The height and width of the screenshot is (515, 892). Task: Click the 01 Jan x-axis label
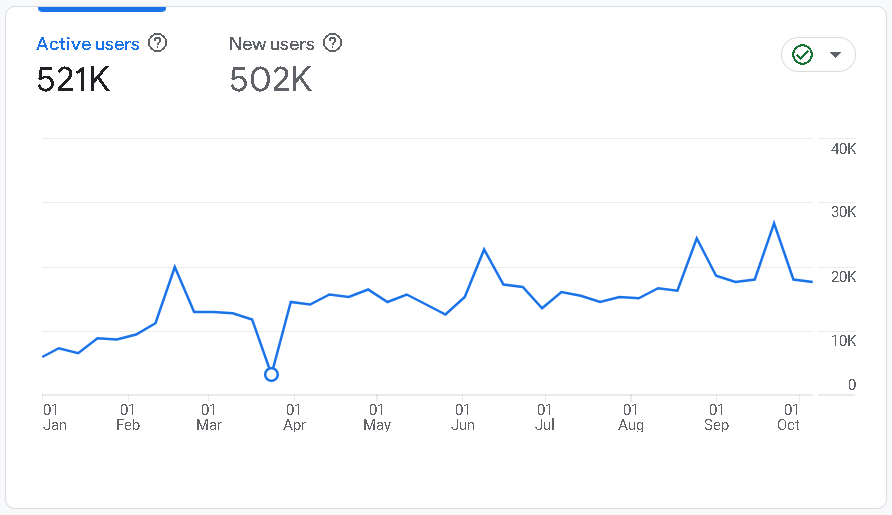[54, 417]
